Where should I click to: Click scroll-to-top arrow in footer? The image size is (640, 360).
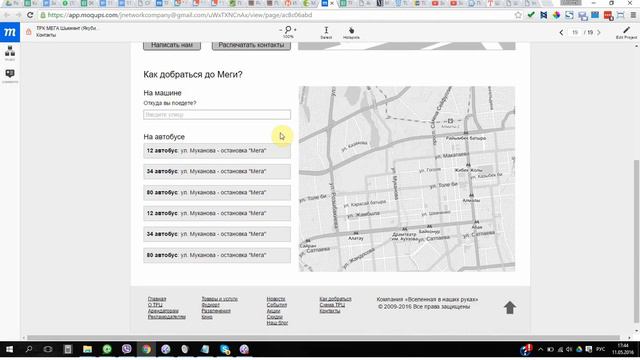coord(509,308)
